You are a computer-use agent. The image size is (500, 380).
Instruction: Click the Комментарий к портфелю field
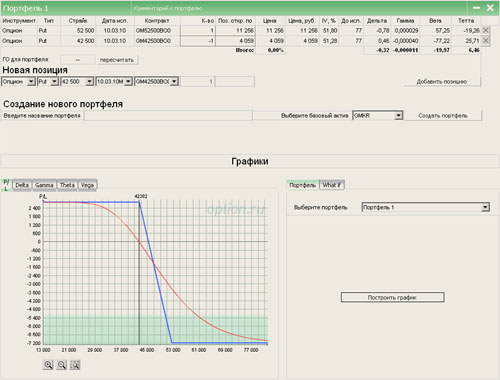coord(299,8)
